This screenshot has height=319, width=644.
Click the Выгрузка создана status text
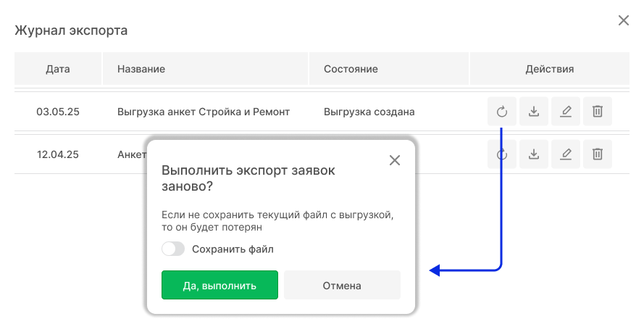[x=369, y=112]
